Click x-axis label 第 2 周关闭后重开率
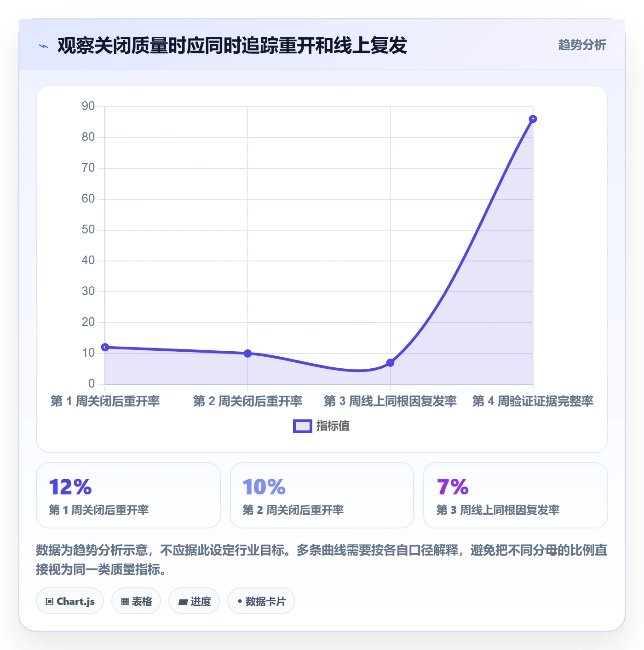Viewport: 644px width, 650px height. 247,401
